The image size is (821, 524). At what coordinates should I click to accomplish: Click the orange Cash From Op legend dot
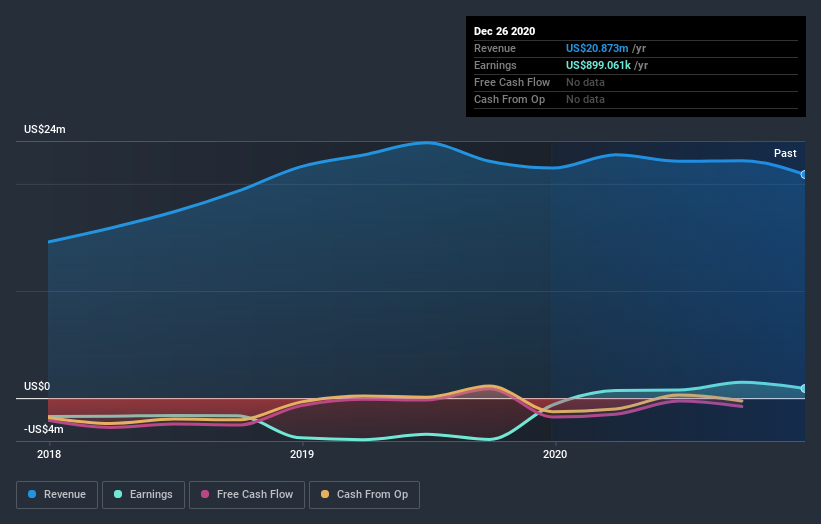point(325,494)
